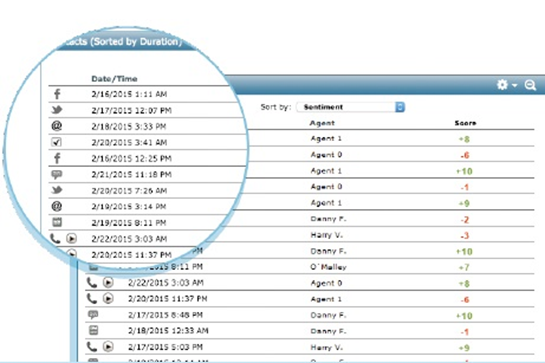Click phone icon in the Agent 0 +8 row
This screenshot has width=545, height=363.
(91, 282)
